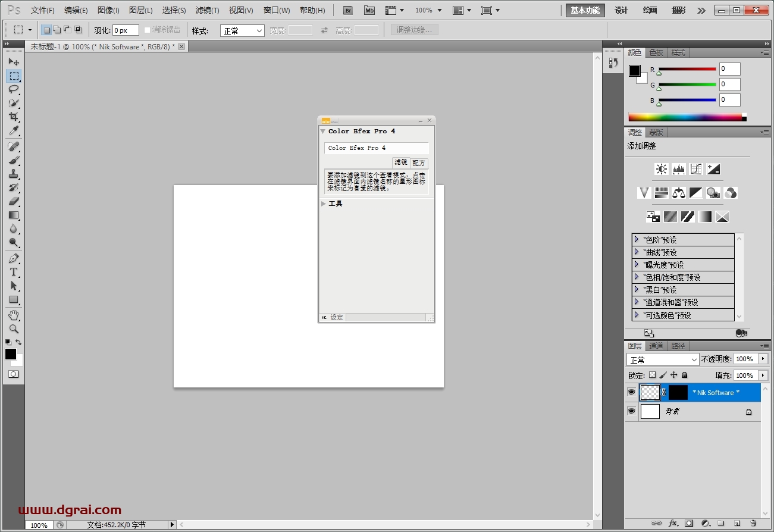Delete layer with trash icon

pos(753,523)
